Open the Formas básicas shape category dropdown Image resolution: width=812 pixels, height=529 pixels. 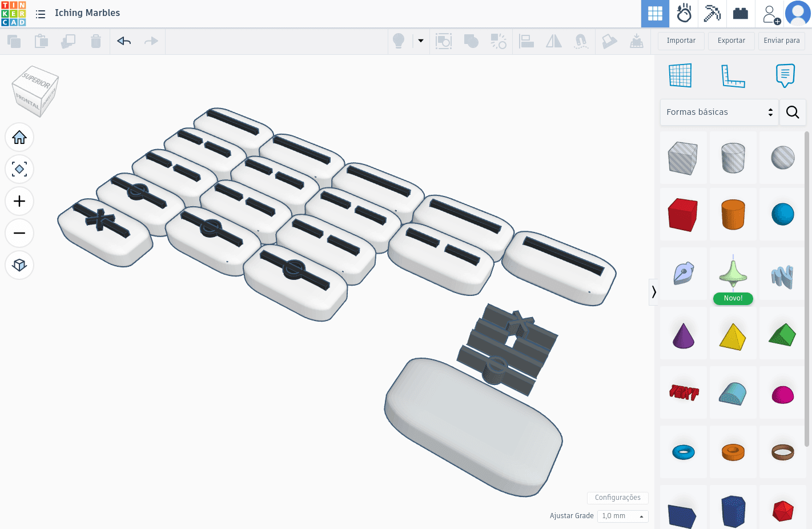click(719, 112)
